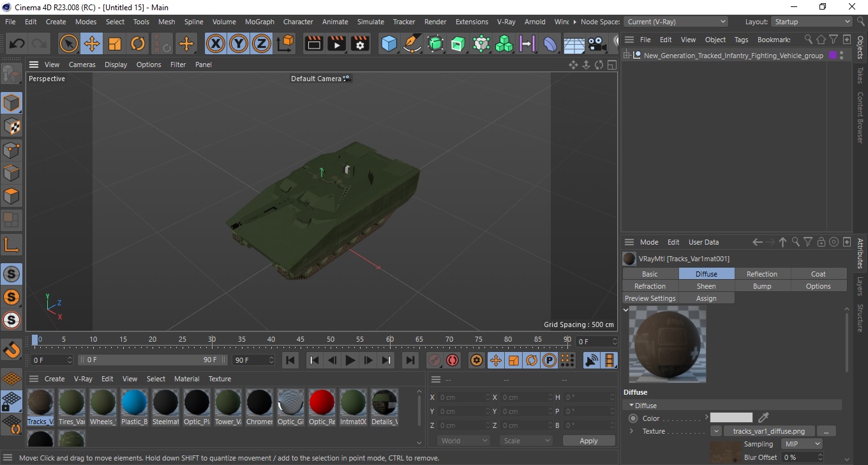The height and width of the screenshot is (465, 868).
Task: Toggle X axis lock
Action: pos(216,44)
